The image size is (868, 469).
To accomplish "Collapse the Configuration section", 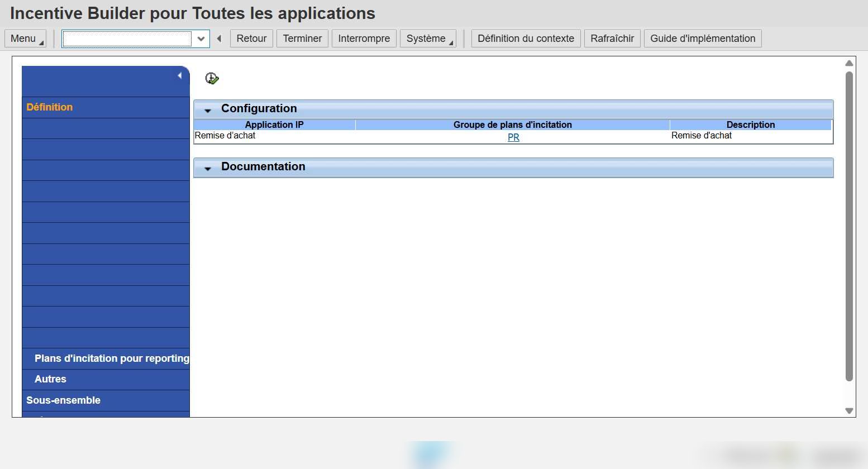I will coord(208,111).
